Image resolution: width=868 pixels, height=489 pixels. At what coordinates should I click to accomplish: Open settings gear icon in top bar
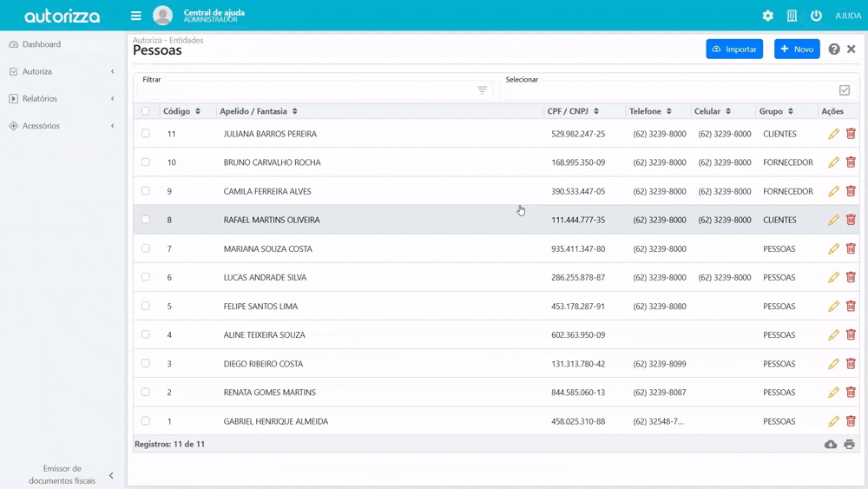tap(767, 16)
